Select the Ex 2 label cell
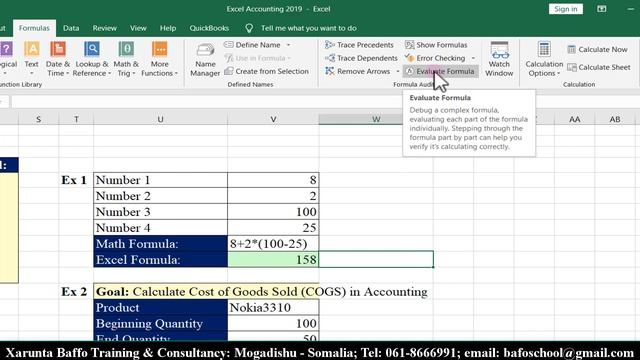Screen dimensions: 640x360 (76, 292)
